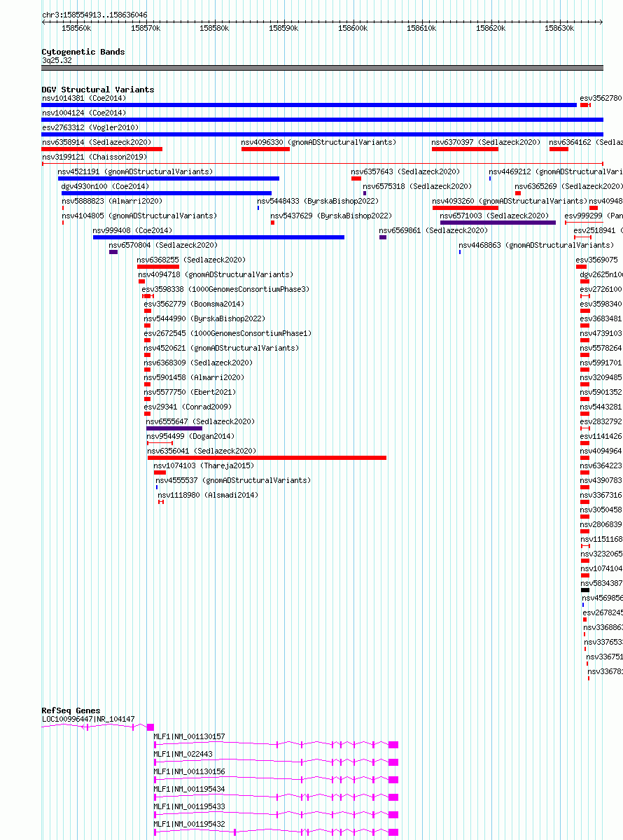Click nsv6357643 (Sedlazeck2020) label
The width and height of the screenshot is (623, 840).
[406, 171]
